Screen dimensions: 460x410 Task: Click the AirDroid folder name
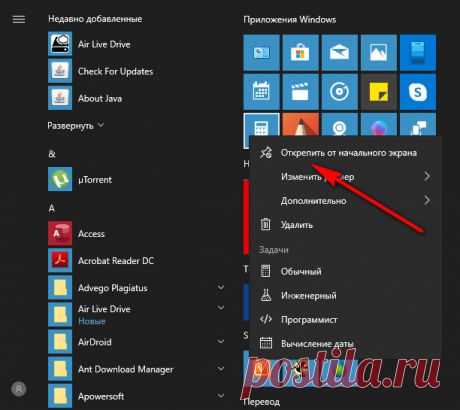tap(95, 342)
